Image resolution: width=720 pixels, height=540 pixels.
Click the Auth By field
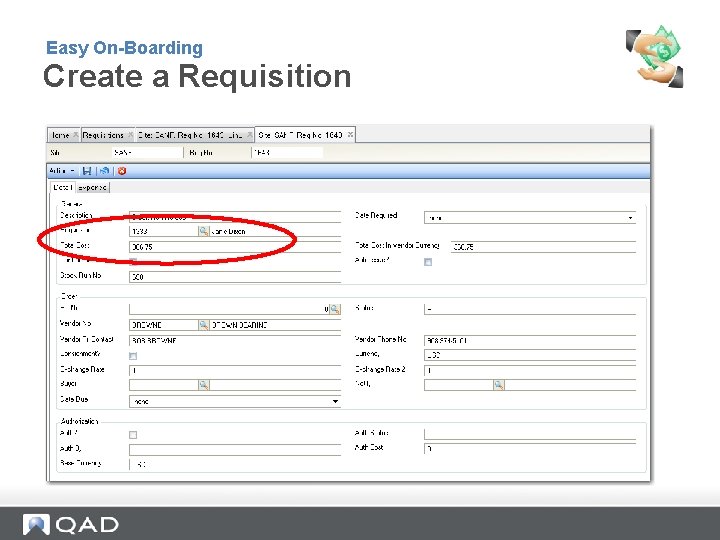pos(235,449)
